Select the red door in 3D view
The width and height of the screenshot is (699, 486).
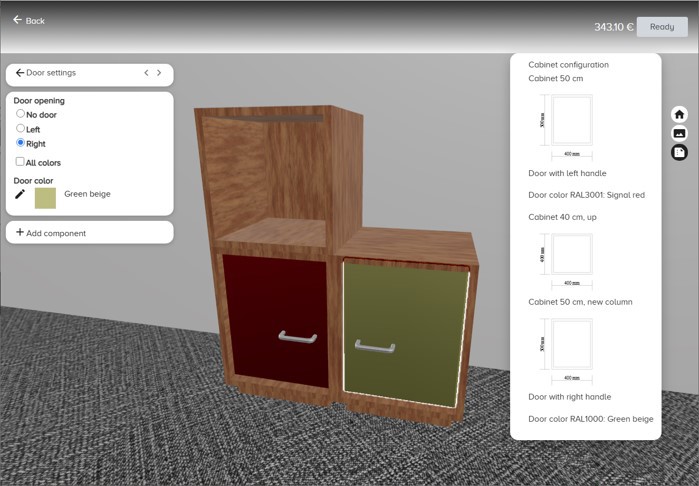(275, 318)
